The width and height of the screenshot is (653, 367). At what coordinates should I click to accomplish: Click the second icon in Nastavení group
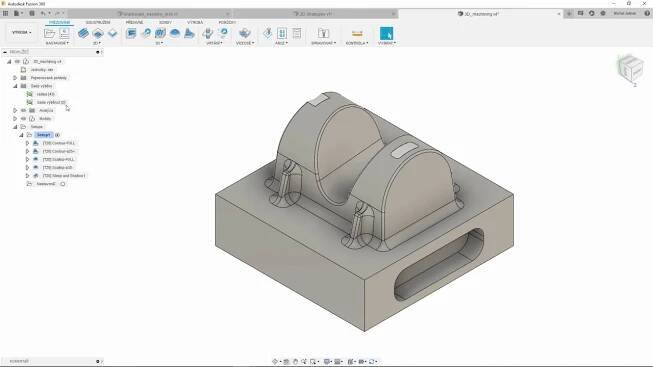pos(64,33)
